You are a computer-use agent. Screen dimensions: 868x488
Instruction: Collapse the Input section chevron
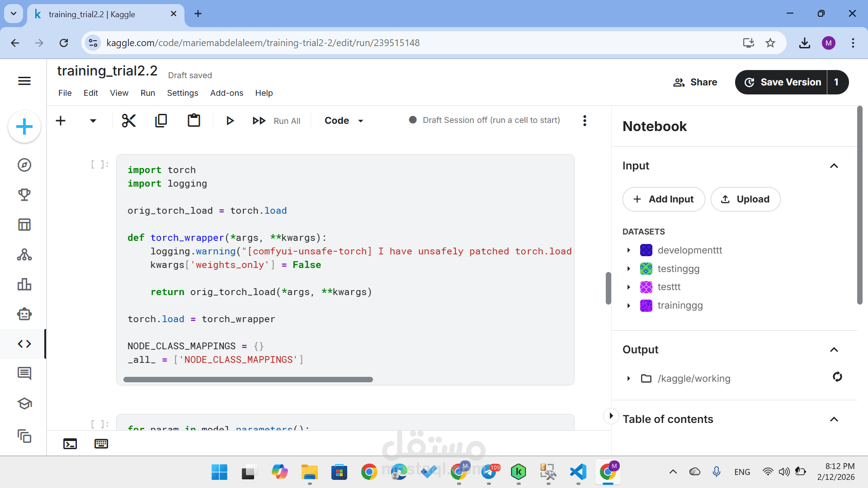point(834,166)
